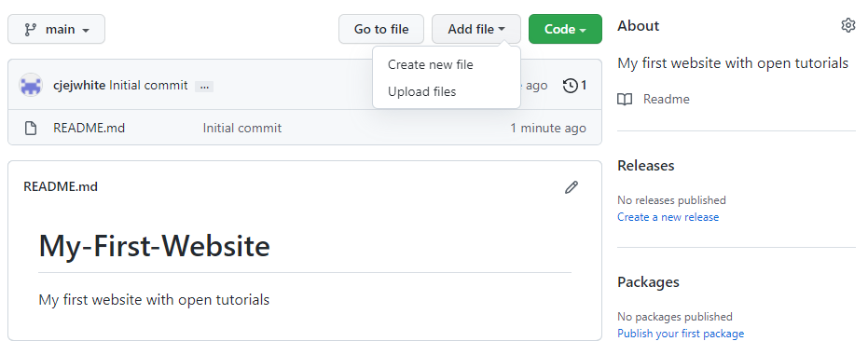Open the main branch selector dropdown

(x=56, y=29)
